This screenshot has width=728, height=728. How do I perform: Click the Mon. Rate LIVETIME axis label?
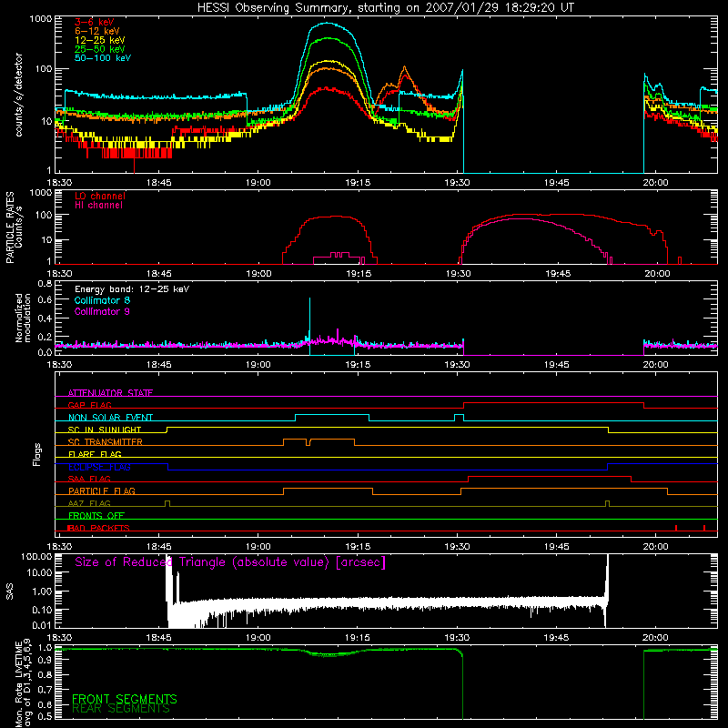pyautogui.click(x=24, y=683)
